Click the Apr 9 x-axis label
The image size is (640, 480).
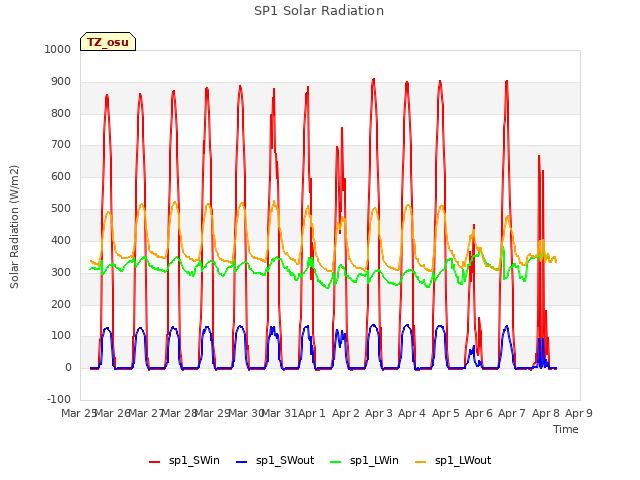[578, 413]
